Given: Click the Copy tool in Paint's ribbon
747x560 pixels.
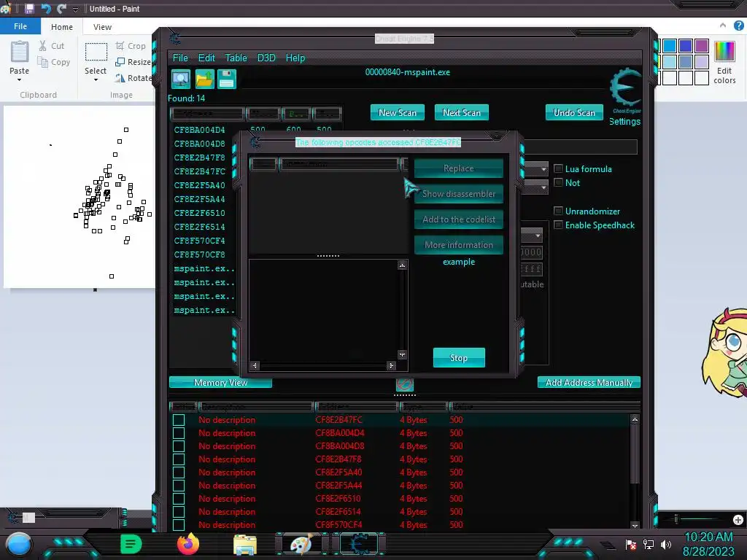Looking at the screenshot, I should (54, 62).
